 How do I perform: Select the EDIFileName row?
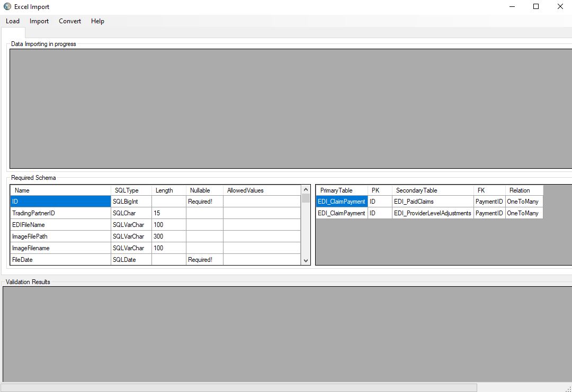tap(155, 225)
